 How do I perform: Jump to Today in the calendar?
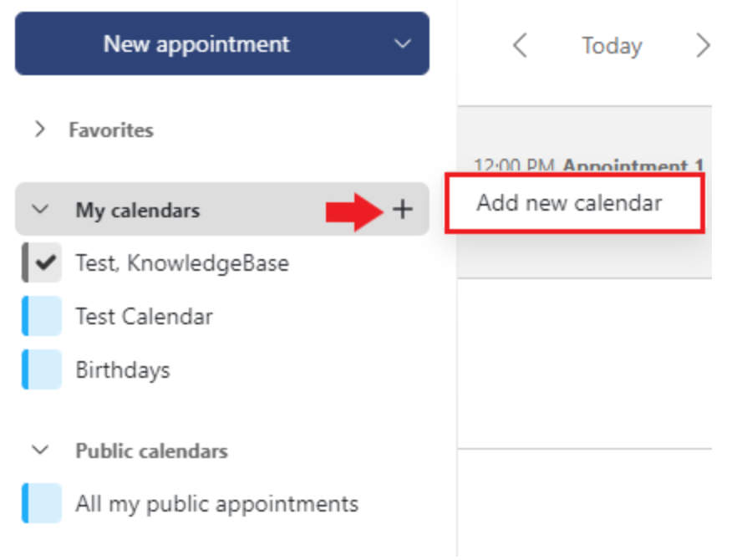coord(612,45)
